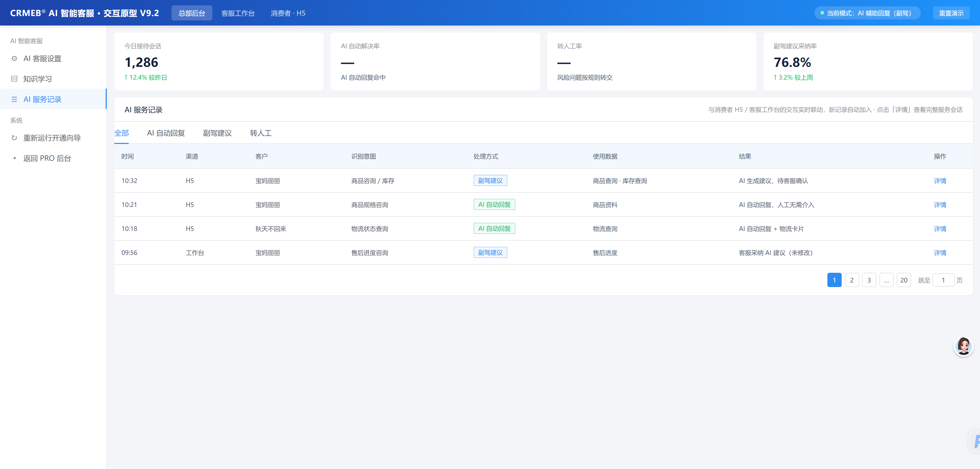Click the 副驾建议 tag in 10:32 row
The height and width of the screenshot is (469, 980).
(490, 180)
